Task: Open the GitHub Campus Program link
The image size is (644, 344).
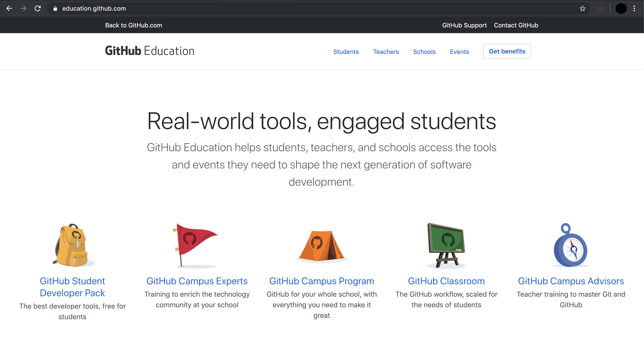Action: [322, 281]
